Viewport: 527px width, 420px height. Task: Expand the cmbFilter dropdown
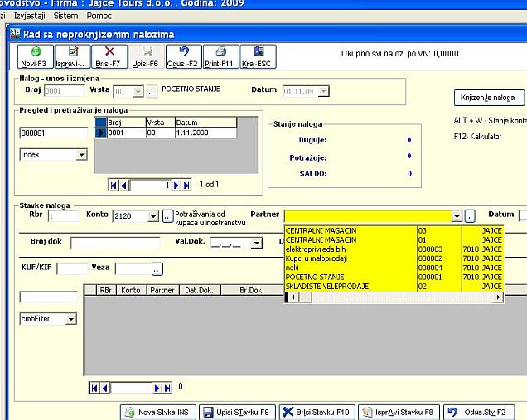[x=70, y=318]
